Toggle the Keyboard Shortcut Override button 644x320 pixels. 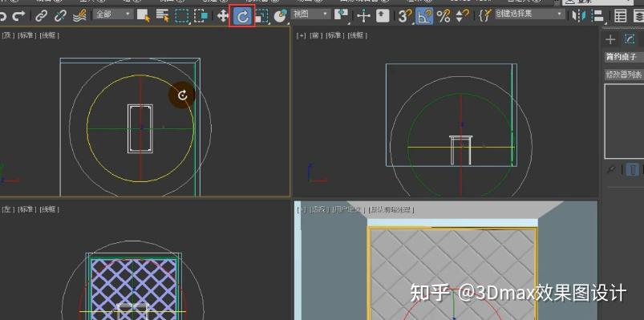coord(383,16)
